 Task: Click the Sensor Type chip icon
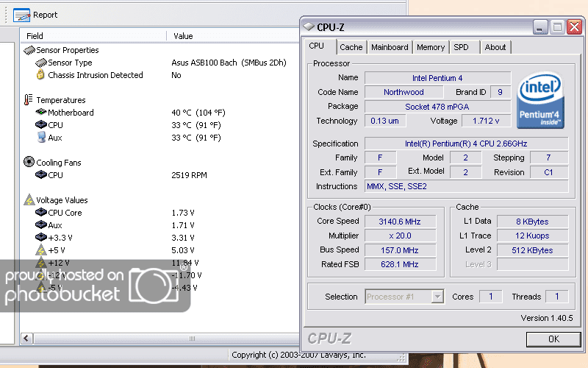[x=41, y=63]
